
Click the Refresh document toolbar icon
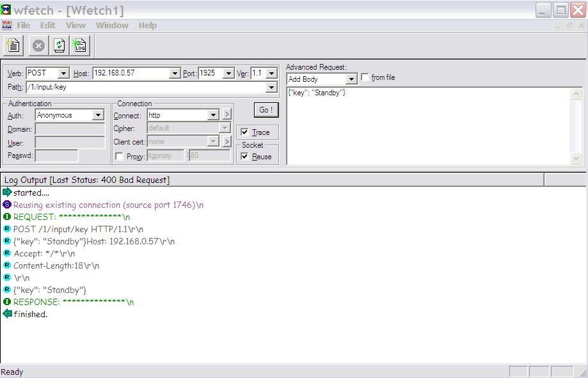tap(60, 46)
